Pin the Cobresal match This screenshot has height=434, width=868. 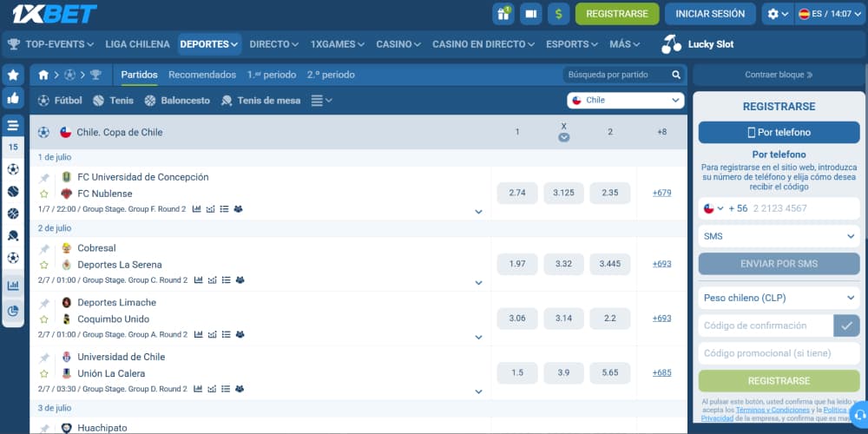point(44,248)
